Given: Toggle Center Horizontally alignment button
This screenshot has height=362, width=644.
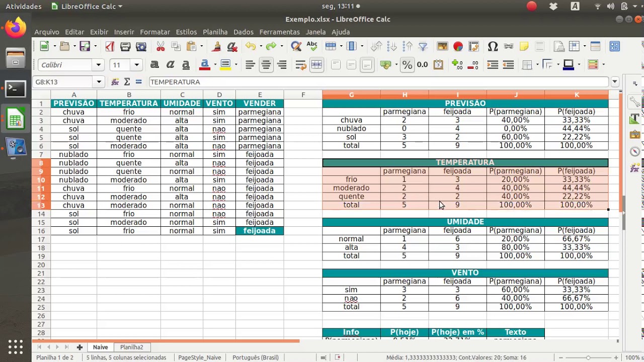Looking at the screenshot, I should pos(266,64).
